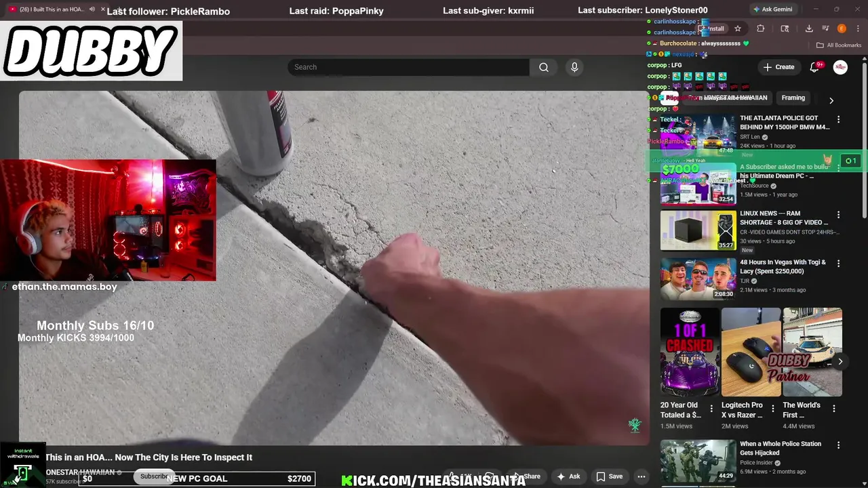This screenshot has width=868, height=488.
Task: Close the 'I Built This in an HOA' browser tab
Action: (x=103, y=9)
